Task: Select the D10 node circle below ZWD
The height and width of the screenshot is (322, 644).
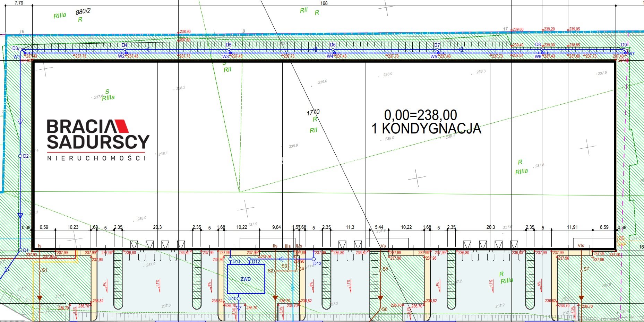Action: (239, 298)
